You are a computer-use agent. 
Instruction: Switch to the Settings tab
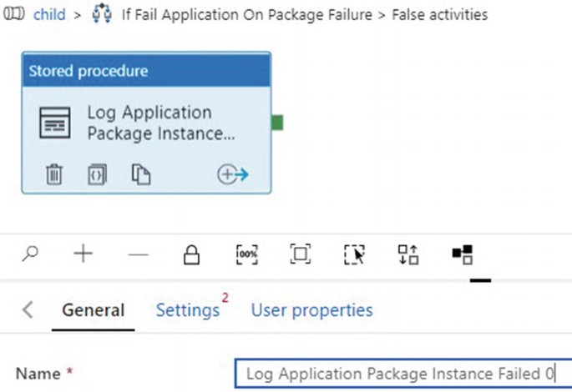coord(188,310)
